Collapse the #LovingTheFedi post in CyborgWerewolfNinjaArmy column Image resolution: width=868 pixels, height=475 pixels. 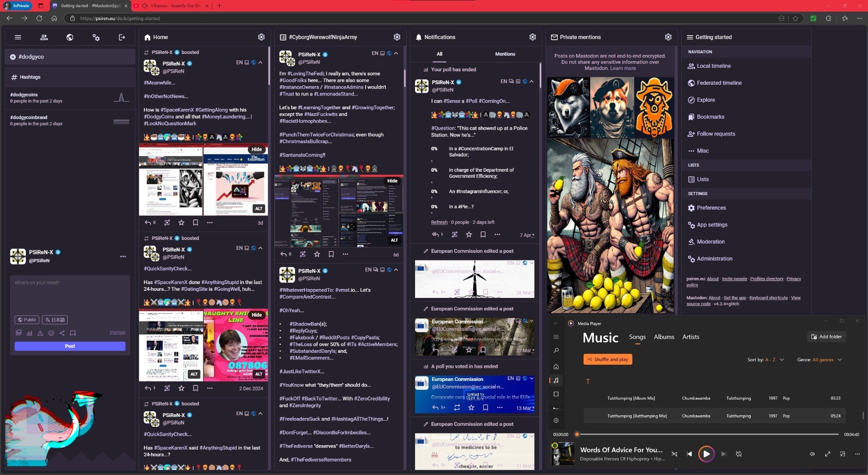point(396,54)
